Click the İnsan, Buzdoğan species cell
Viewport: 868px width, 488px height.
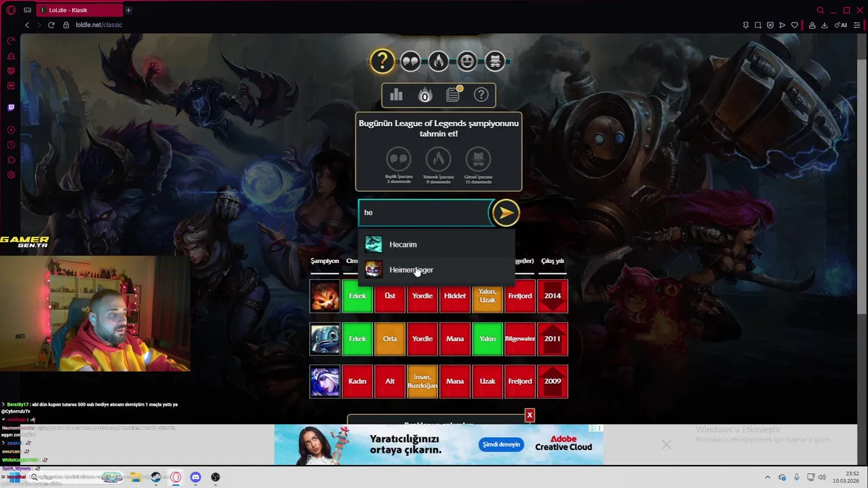(x=422, y=382)
